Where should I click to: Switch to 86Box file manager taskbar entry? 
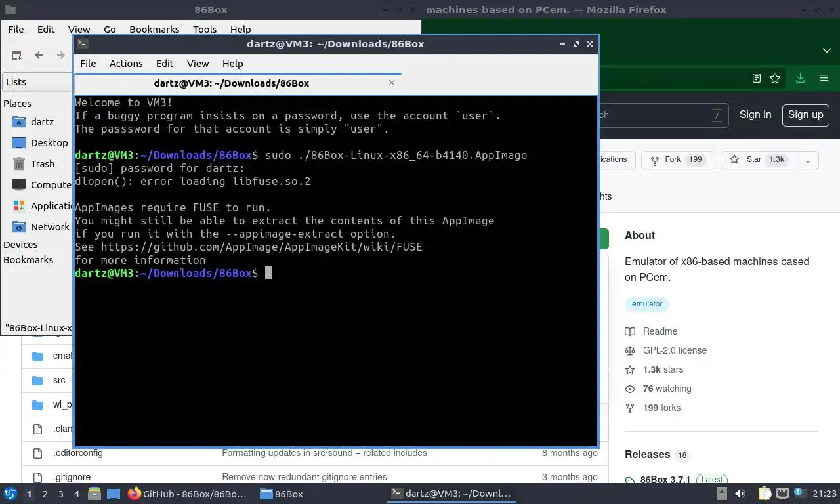click(282, 493)
